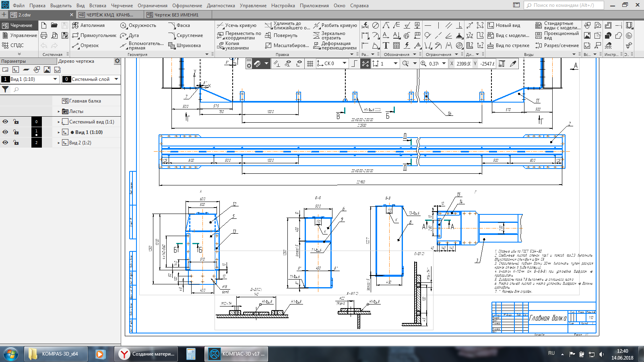Expand the Листы tree node
The width and height of the screenshot is (644, 362).
pos(59,111)
